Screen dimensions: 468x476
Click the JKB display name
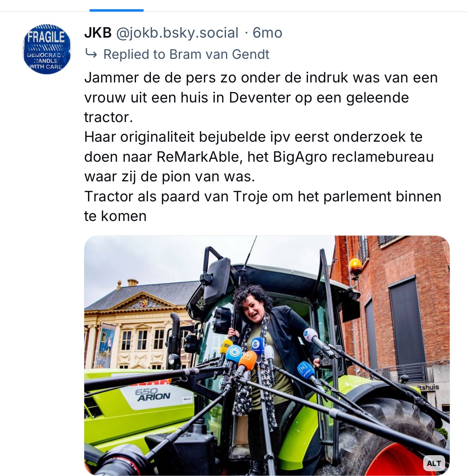tap(98, 33)
